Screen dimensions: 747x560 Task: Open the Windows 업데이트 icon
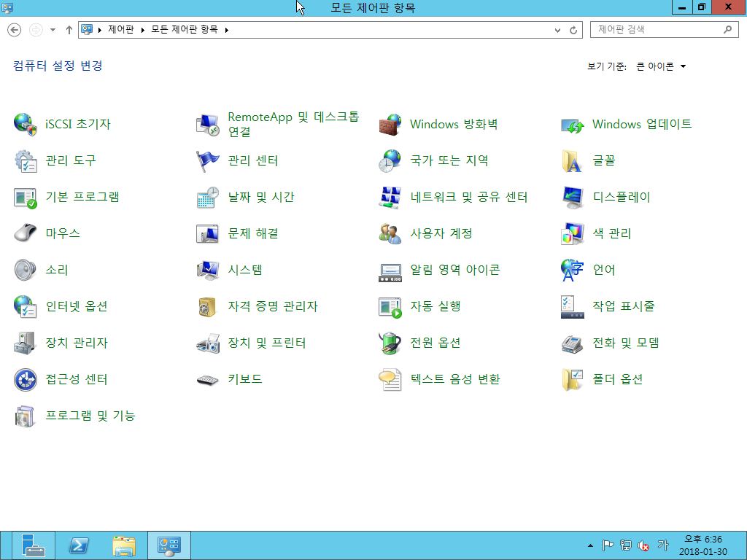click(573, 125)
